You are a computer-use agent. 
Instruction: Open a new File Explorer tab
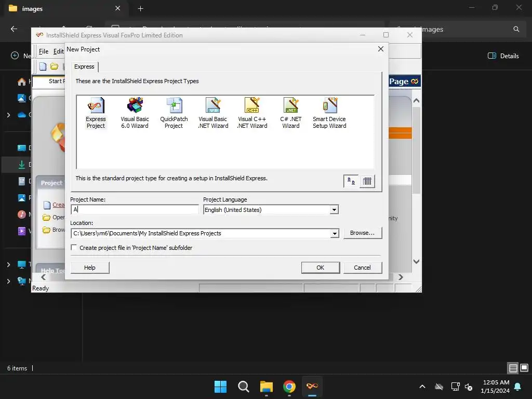tap(140, 8)
